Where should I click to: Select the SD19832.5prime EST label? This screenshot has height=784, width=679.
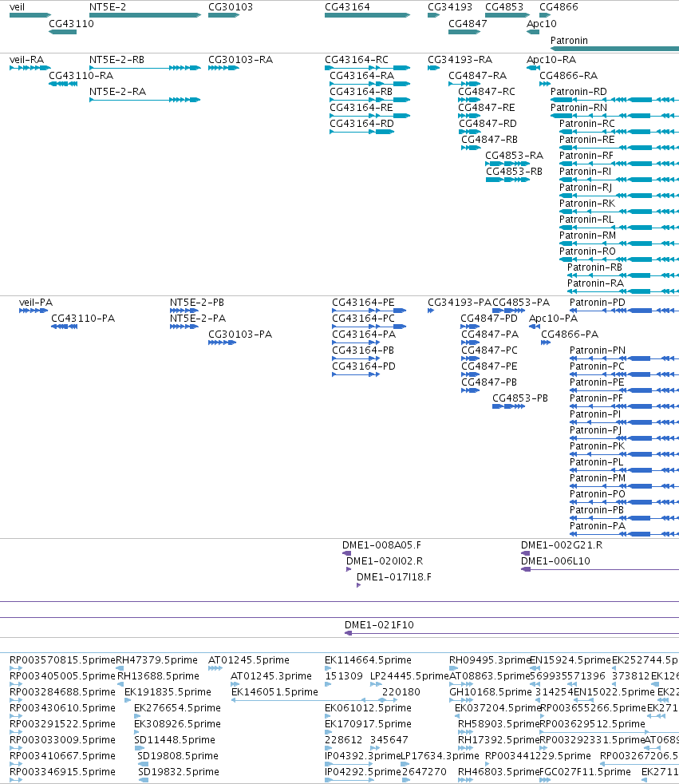(x=179, y=773)
